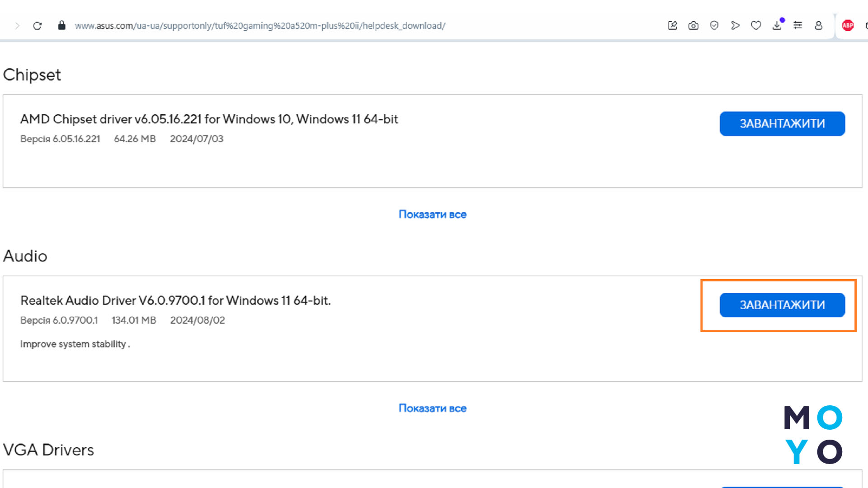Click the chipset date 2024/07/03
The width and height of the screenshot is (868, 488).
(197, 139)
